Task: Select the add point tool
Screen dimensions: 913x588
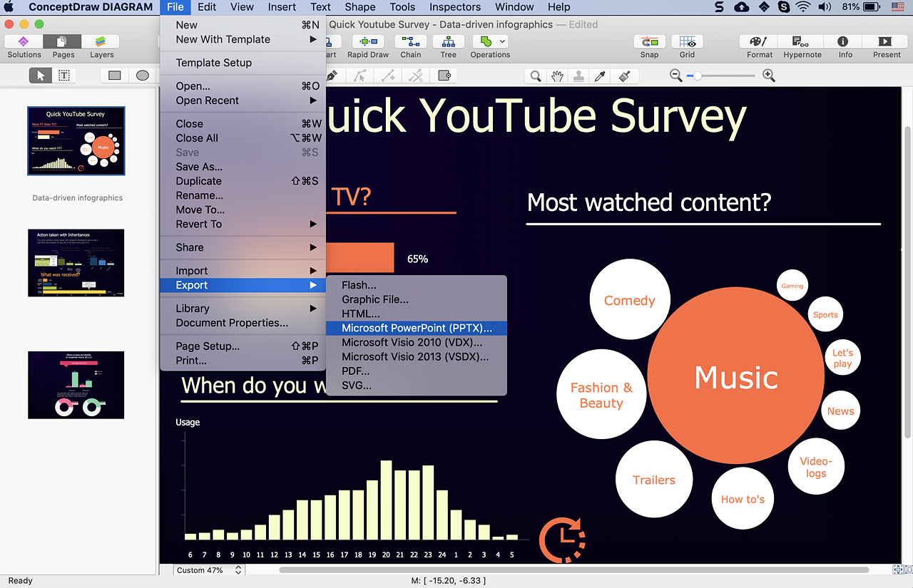Action: tap(388, 76)
